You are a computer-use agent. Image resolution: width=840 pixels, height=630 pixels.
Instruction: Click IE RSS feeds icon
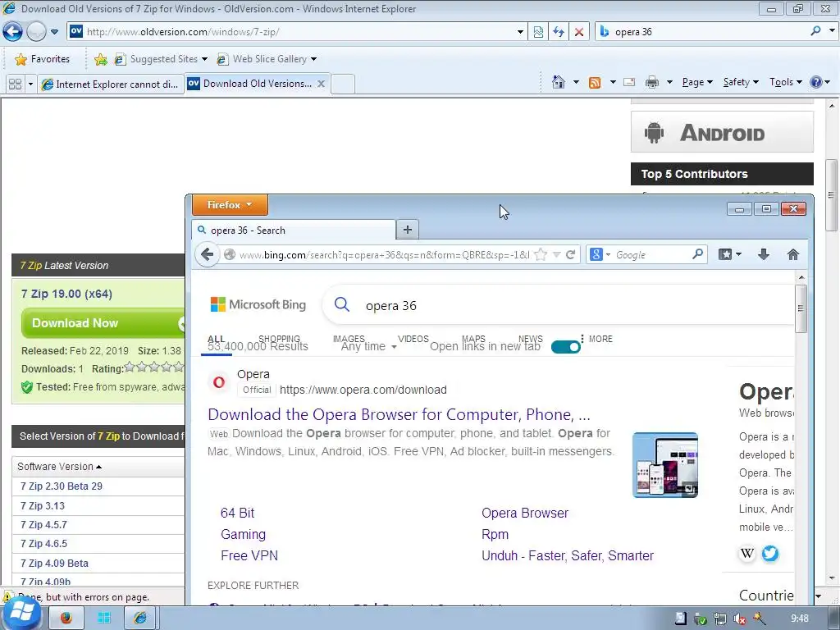pyautogui.click(x=595, y=83)
